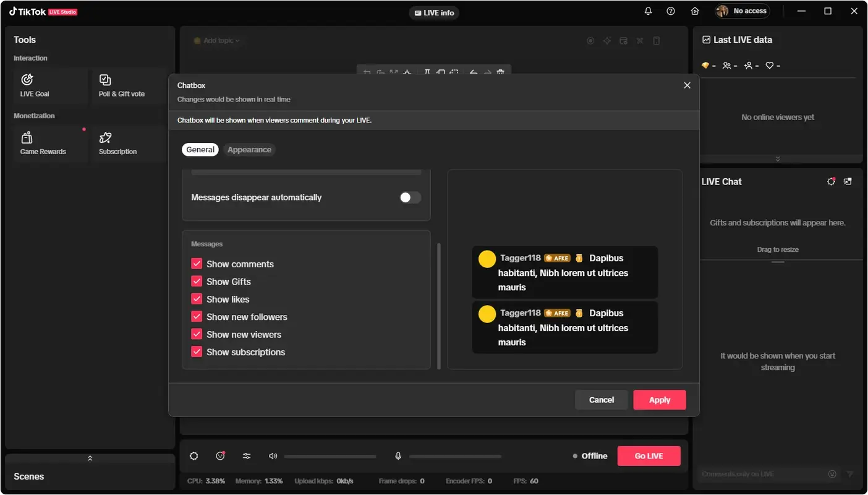Collapse the Last LIVE data panel
Image resolution: width=868 pixels, height=495 pixels.
coord(778,158)
